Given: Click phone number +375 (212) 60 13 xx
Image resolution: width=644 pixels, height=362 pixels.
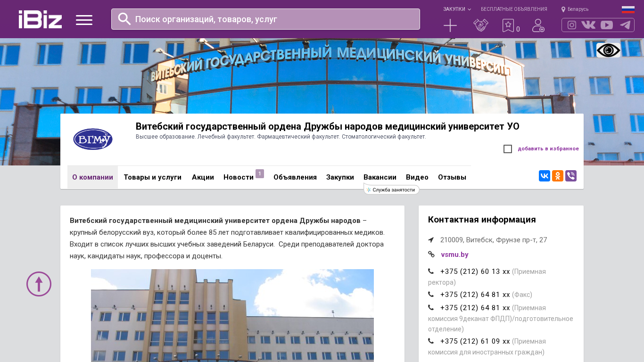Looking at the screenshot, I should click(475, 271).
